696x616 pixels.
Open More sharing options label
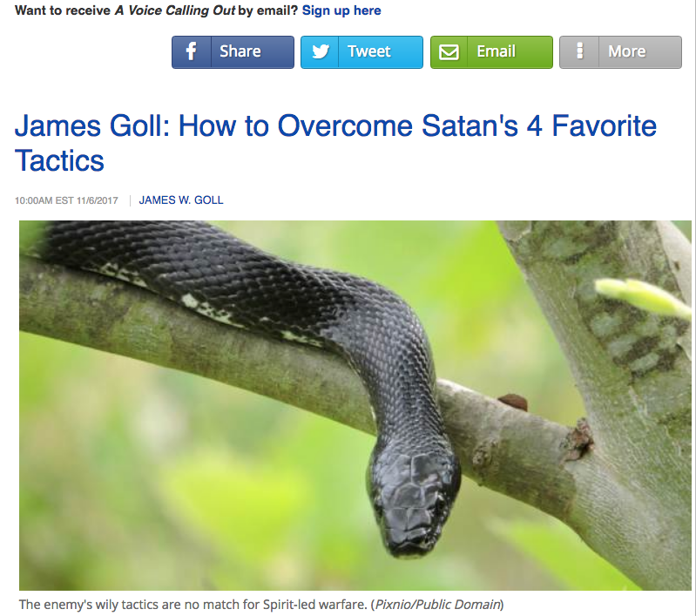click(x=627, y=51)
